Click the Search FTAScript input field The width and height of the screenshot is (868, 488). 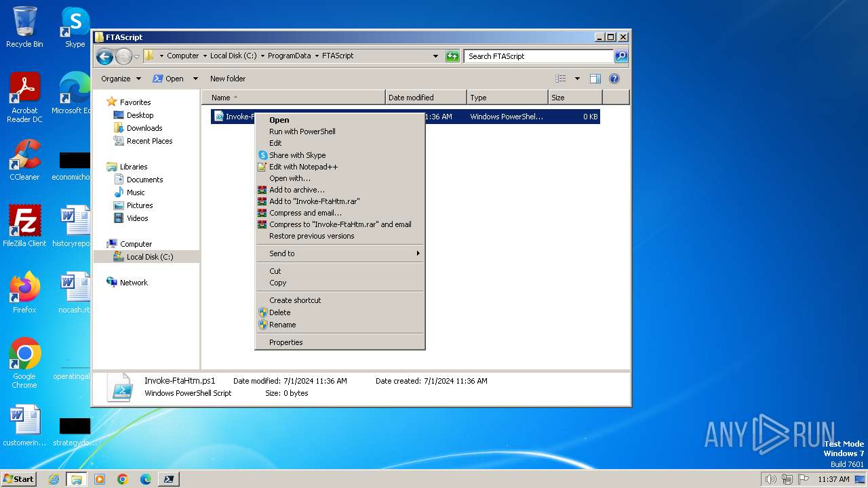[539, 56]
